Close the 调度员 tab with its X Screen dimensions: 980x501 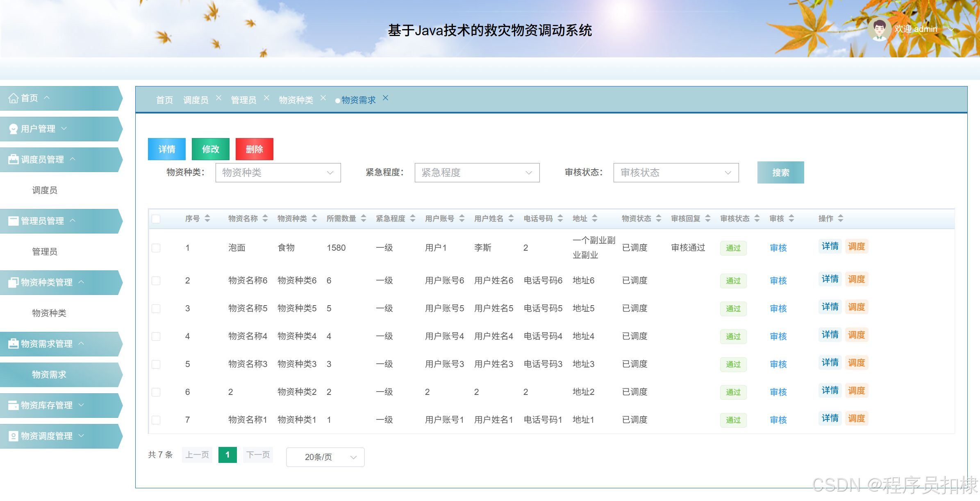click(x=218, y=98)
